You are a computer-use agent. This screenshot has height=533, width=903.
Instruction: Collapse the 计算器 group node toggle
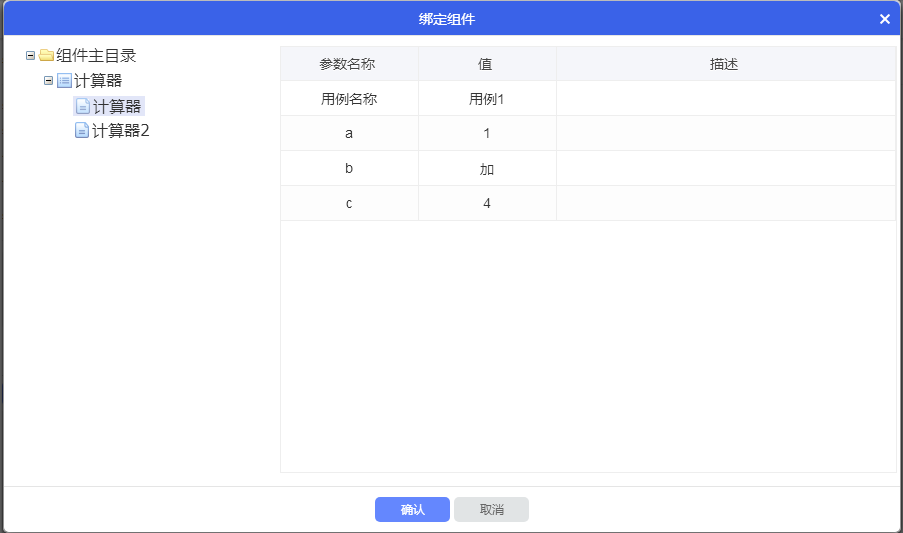click(48, 81)
